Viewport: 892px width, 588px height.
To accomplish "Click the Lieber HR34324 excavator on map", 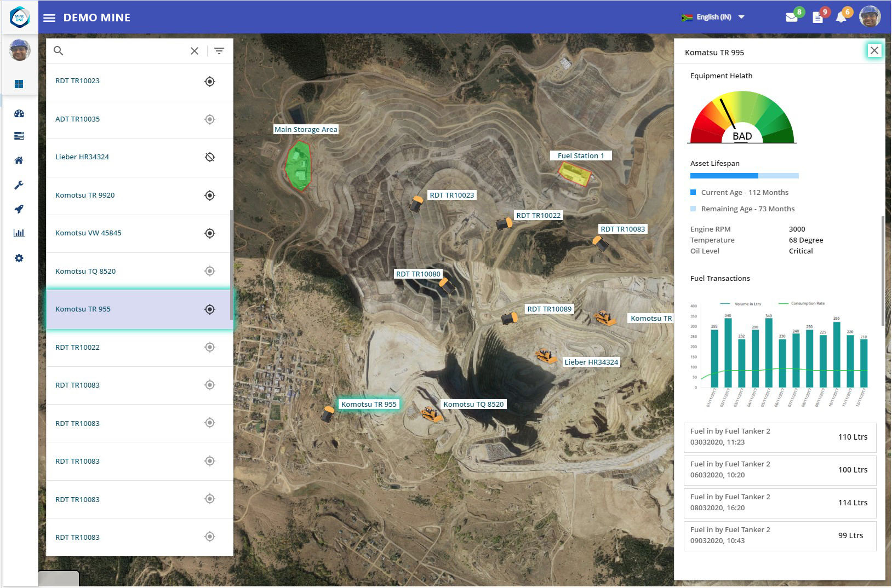I will (x=546, y=356).
